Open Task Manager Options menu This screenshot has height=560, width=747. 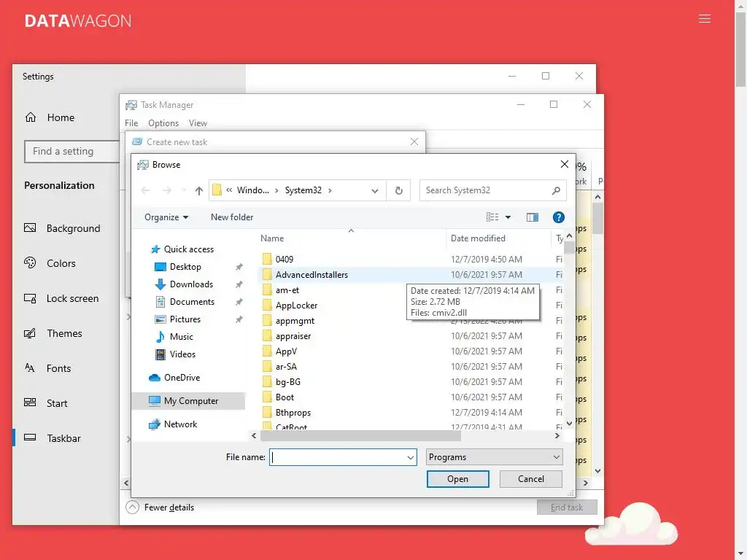pyautogui.click(x=163, y=122)
